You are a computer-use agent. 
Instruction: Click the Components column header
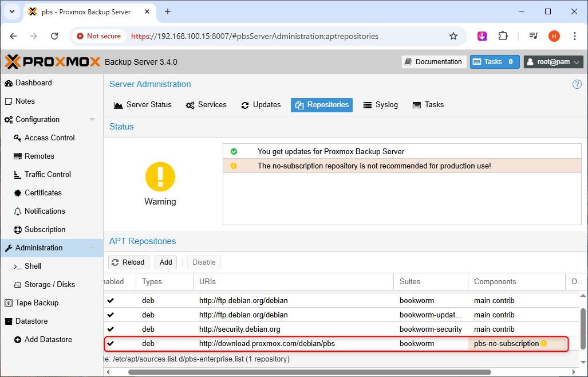[517, 282]
